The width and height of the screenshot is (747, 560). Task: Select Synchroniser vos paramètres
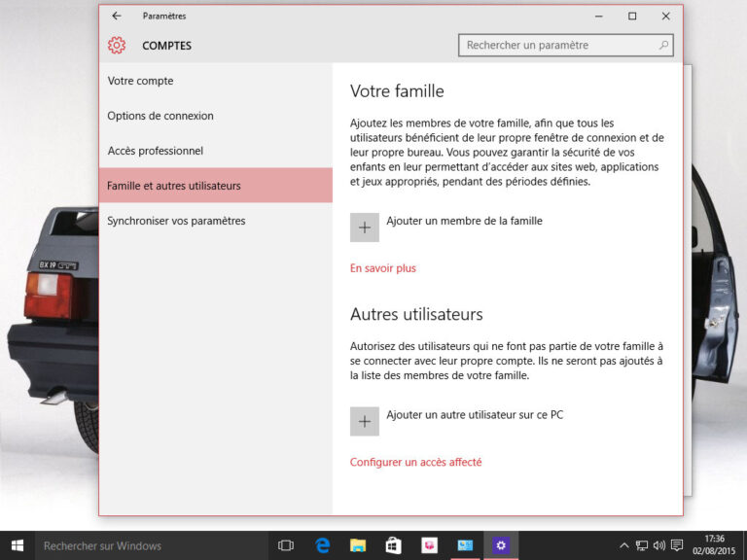176,221
